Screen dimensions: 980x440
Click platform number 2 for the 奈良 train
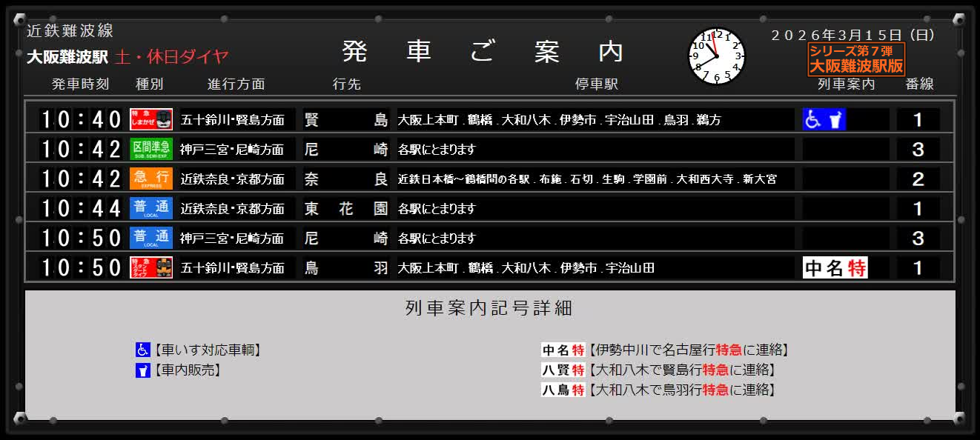click(918, 179)
